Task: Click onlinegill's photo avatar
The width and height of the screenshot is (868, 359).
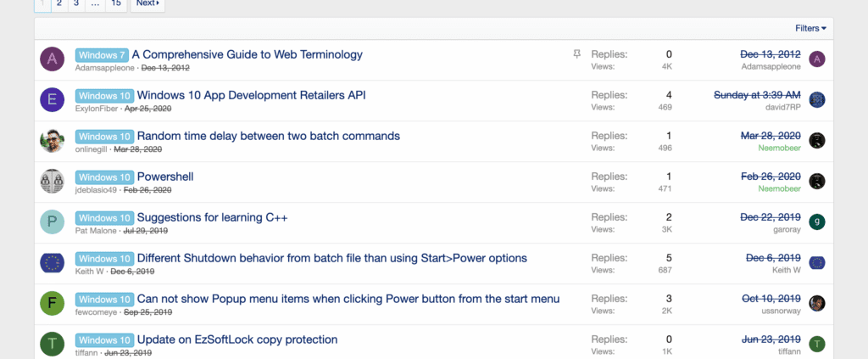Action: pos(53,141)
